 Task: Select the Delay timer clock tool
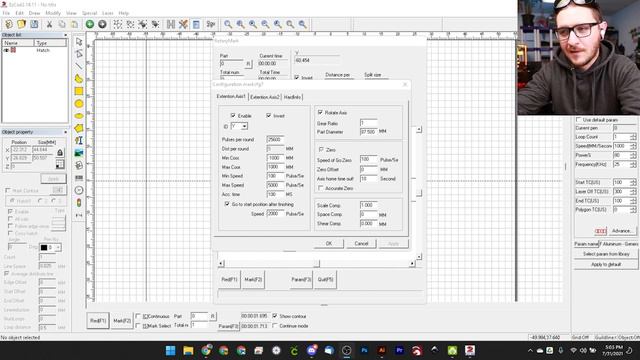coord(79,190)
